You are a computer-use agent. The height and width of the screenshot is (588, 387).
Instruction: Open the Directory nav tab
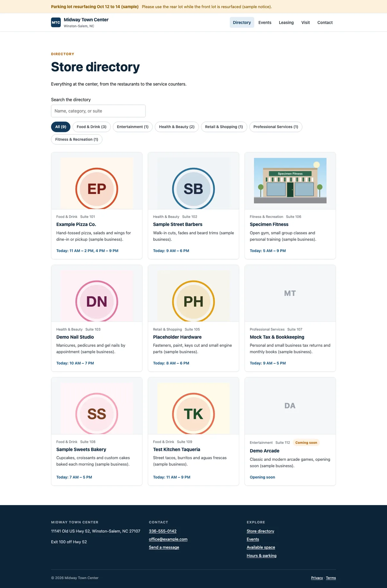tap(242, 23)
